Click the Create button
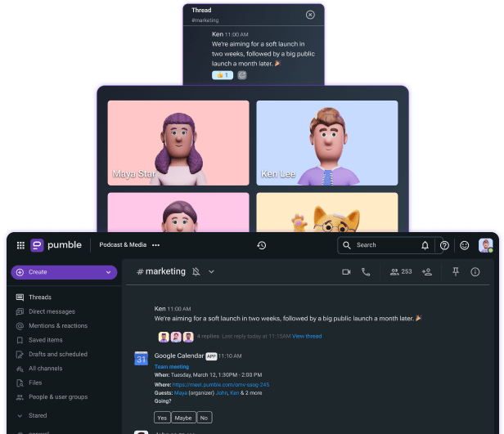Image resolution: width=504 pixels, height=434 pixels. click(64, 272)
